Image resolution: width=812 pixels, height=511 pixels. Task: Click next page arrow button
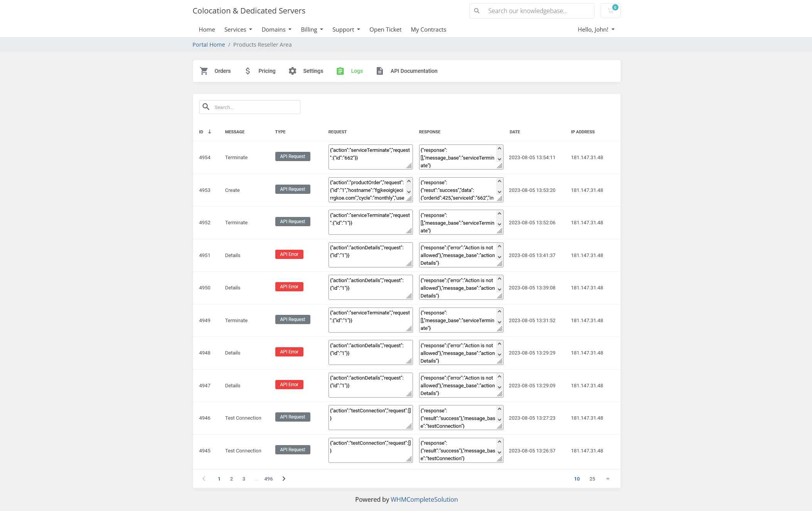pos(284,478)
